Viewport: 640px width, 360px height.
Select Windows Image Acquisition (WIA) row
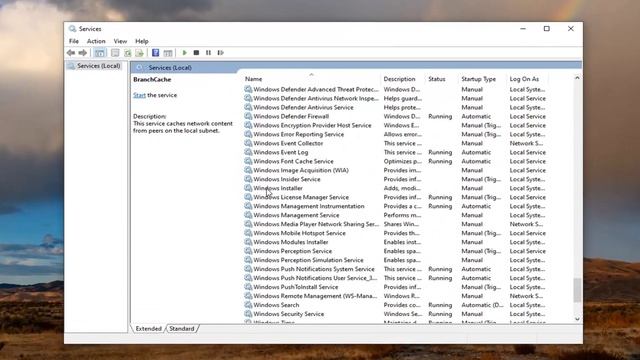[x=395, y=170]
